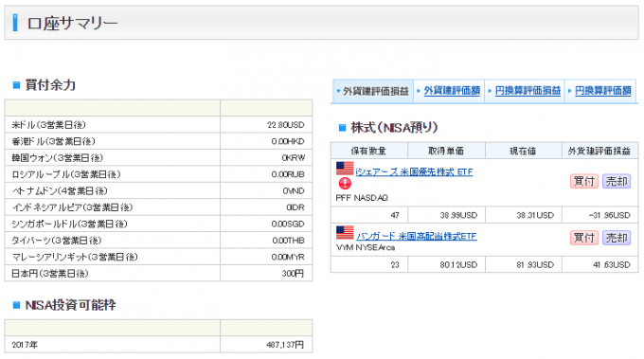The image size is (644, 359).
Task: Click the 0.00HKD value
Action: (x=288, y=141)
